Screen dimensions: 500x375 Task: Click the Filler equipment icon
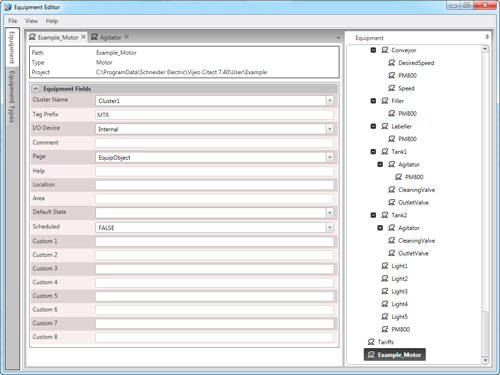(x=385, y=101)
